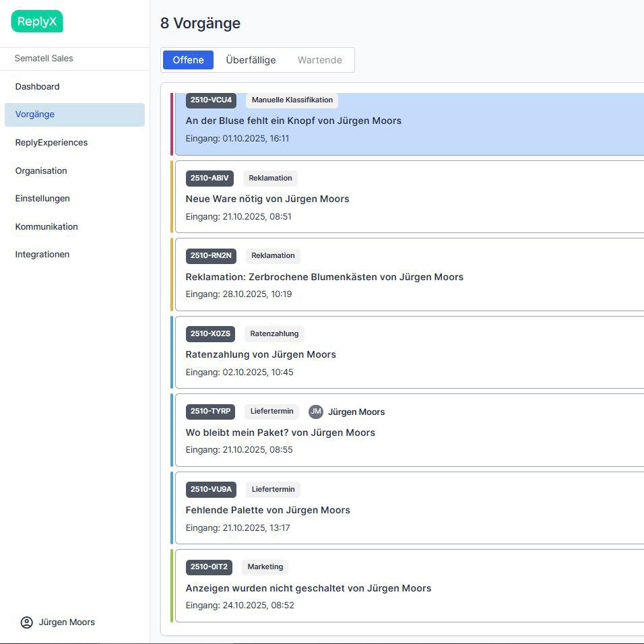Click the Reklamation tag on ticket 2510-ABIV

click(x=270, y=179)
